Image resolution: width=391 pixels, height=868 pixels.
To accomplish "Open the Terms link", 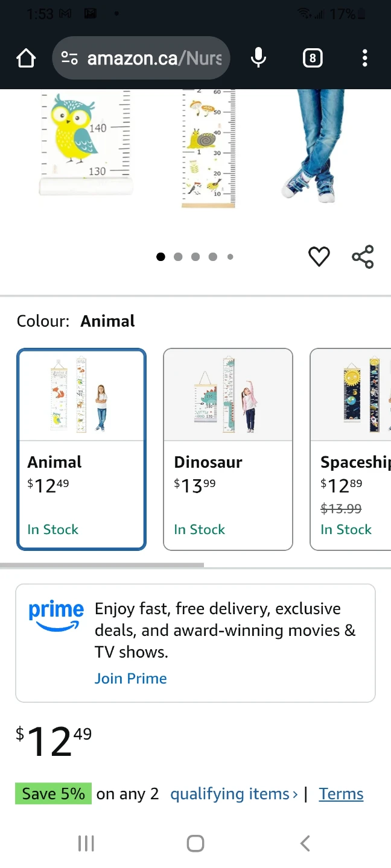I will click(x=342, y=794).
